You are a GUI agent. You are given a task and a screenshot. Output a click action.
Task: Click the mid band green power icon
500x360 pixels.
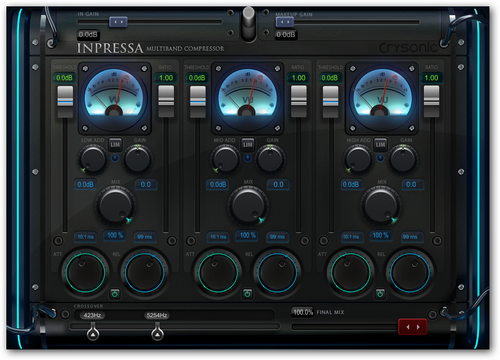247,294
